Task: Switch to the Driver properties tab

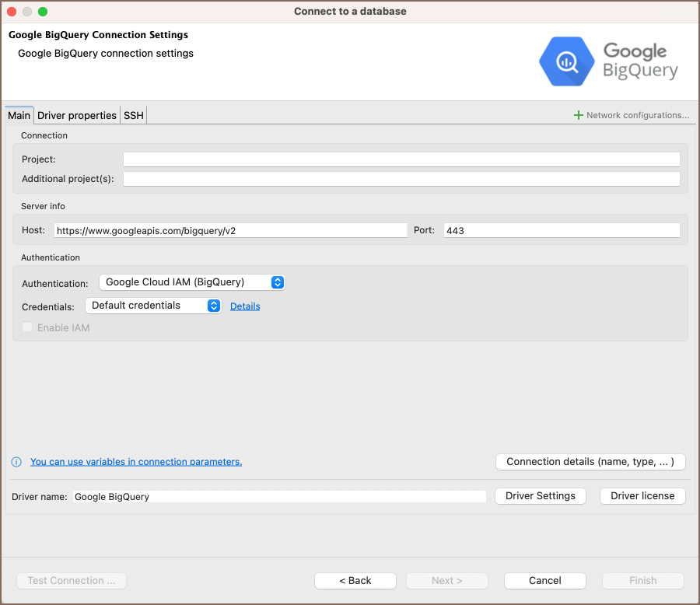Action: tap(77, 115)
